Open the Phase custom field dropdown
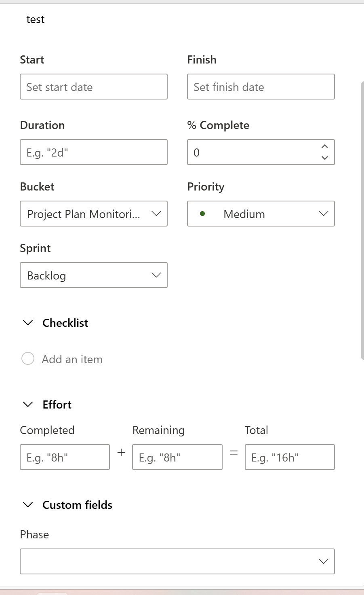Screen dimensions: 364x595 pos(177,561)
